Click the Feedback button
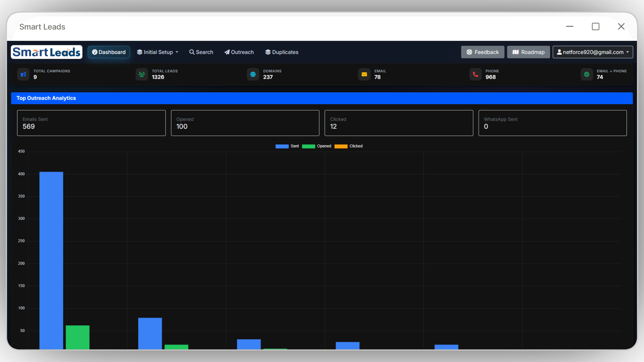 click(482, 52)
